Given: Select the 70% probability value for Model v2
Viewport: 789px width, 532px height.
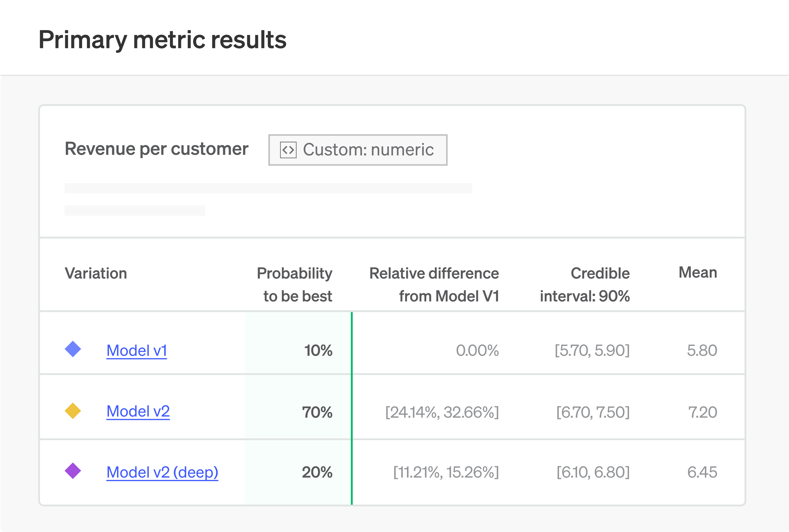Looking at the screenshot, I should tap(317, 412).
